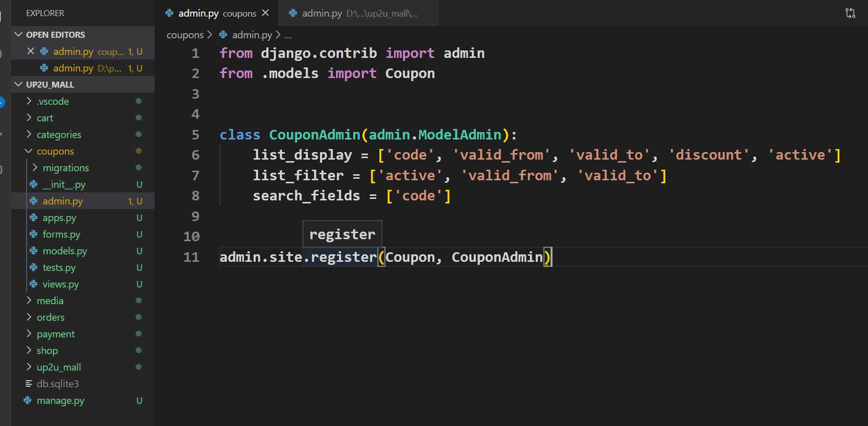Click the class name CouponAdmin in code

coord(314,135)
